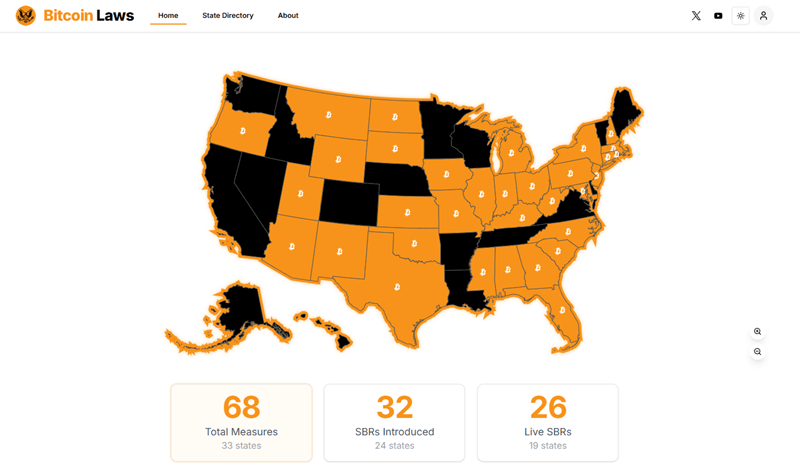Open the YouTube channel icon
The height and width of the screenshot is (470, 800).
(x=718, y=16)
